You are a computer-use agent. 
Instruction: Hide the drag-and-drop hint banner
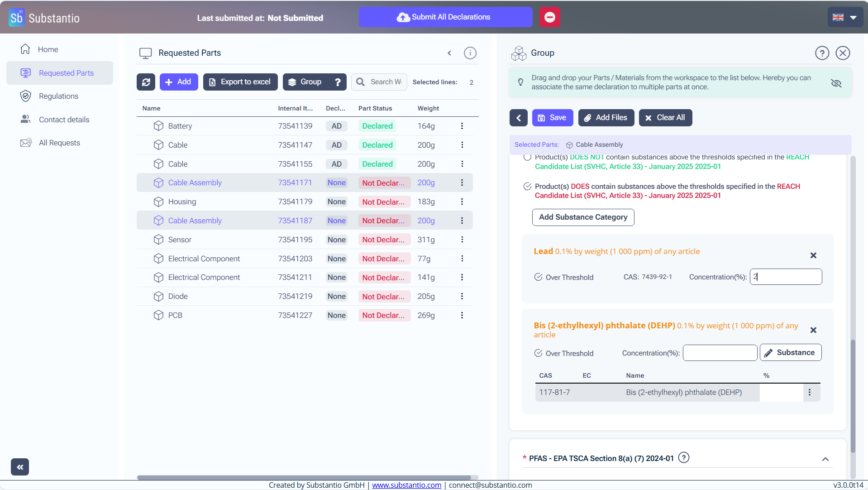click(x=836, y=83)
